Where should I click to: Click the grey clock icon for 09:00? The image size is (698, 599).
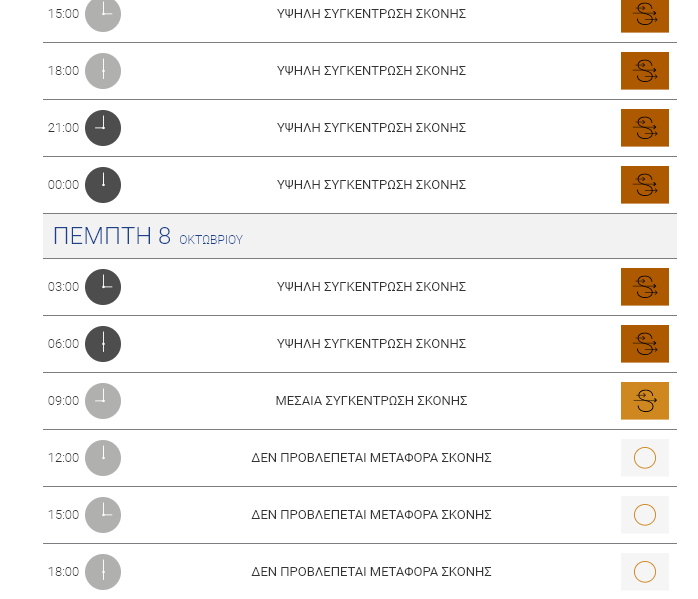[x=103, y=401]
